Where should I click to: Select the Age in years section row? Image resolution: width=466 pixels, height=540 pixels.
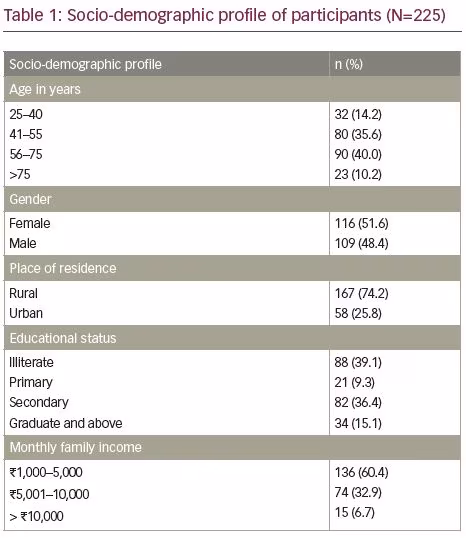(232, 89)
